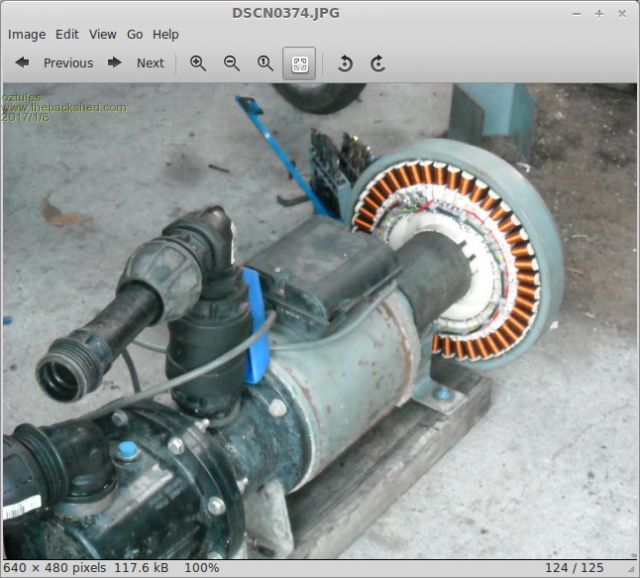Rotate image counterclockwise
This screenshot has height=578, width=640.
[x=345, y=63]
